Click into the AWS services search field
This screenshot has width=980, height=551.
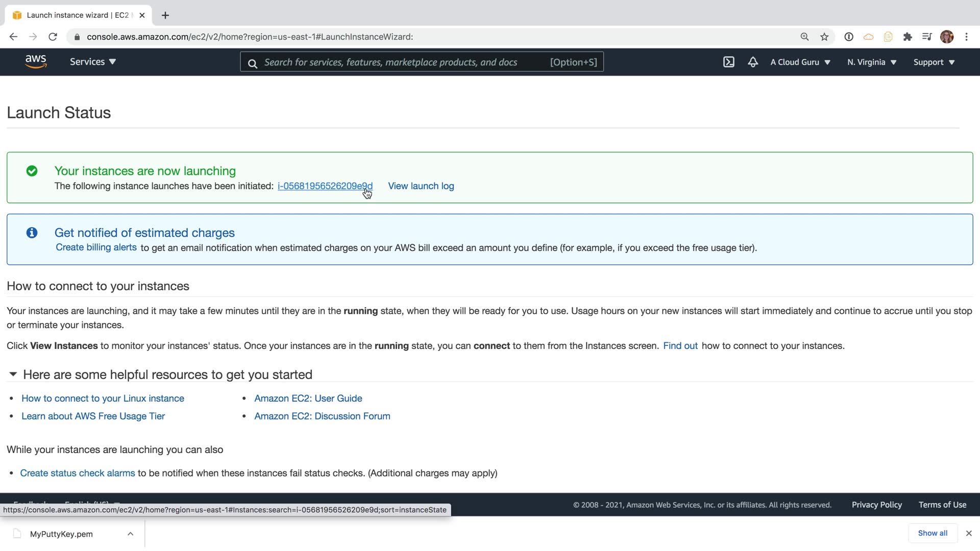tap(398, 62)
